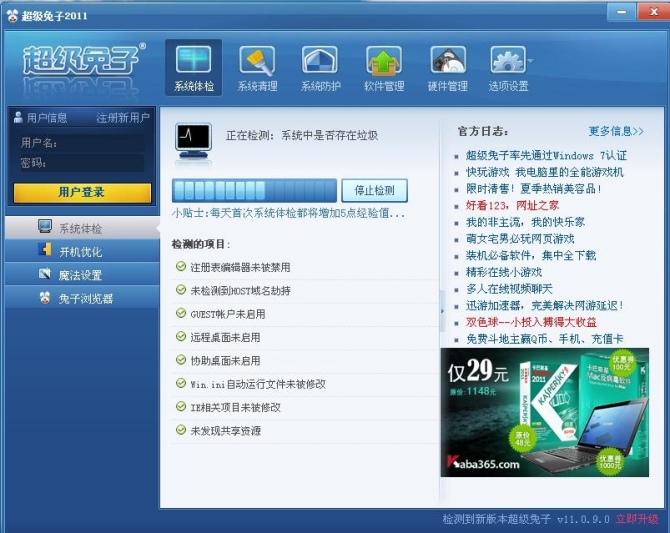Click the detection progress bar

pos(254,190)
